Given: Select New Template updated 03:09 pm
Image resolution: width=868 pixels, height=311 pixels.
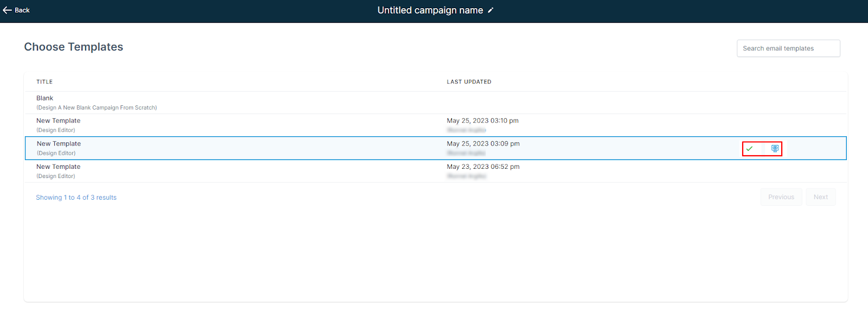Looking at the screenshot, I should 436,148.
